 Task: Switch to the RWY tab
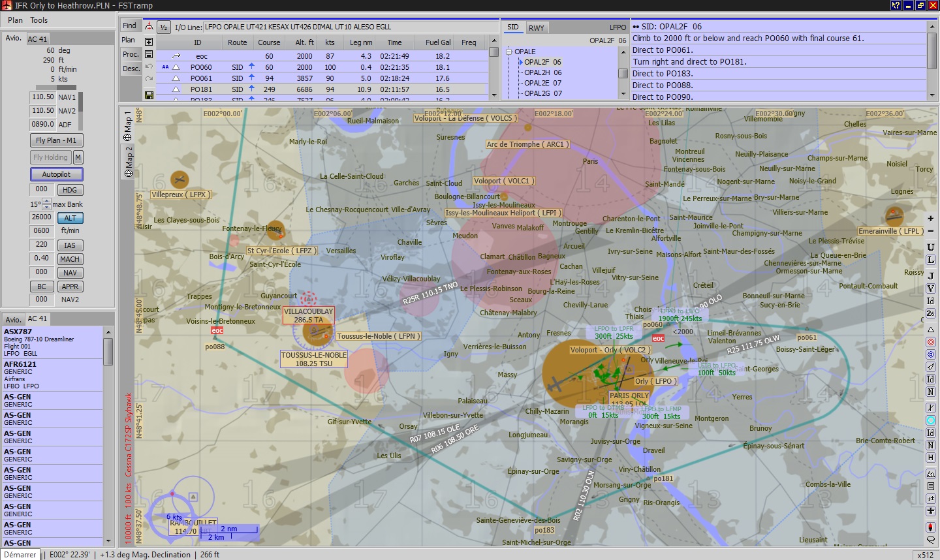pos(536,27)
